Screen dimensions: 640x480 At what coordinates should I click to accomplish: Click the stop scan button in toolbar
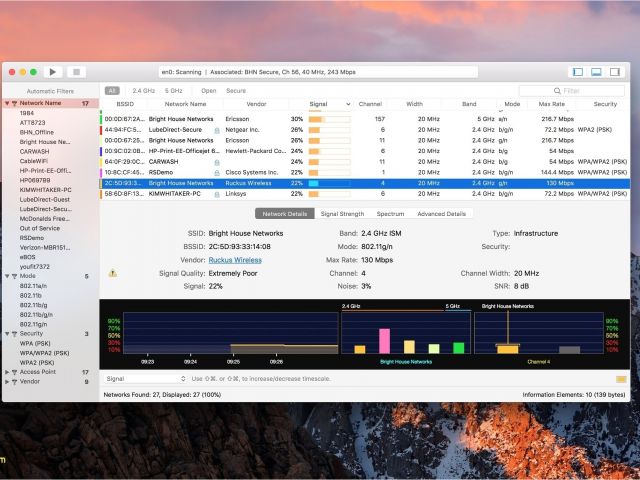tap(75, 72)
